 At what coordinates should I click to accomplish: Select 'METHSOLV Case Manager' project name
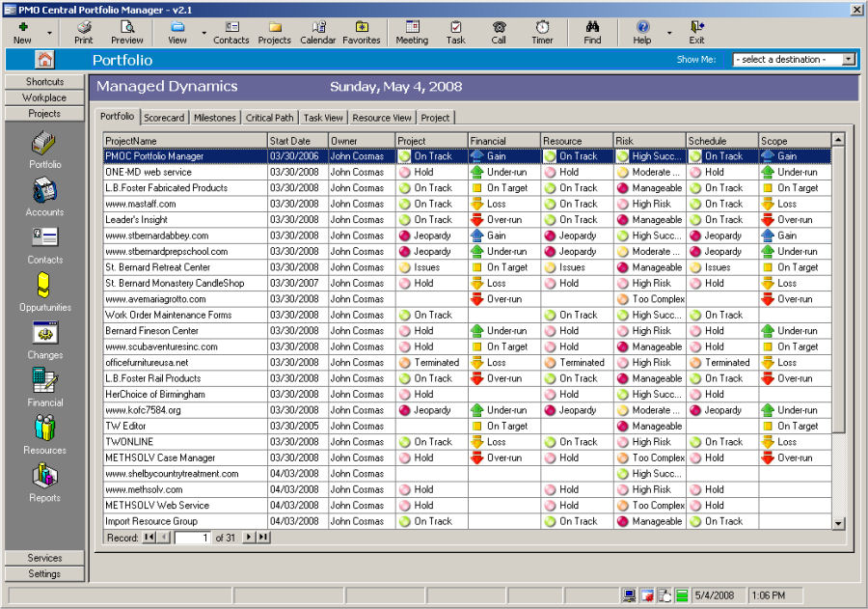tap(160, 458)
